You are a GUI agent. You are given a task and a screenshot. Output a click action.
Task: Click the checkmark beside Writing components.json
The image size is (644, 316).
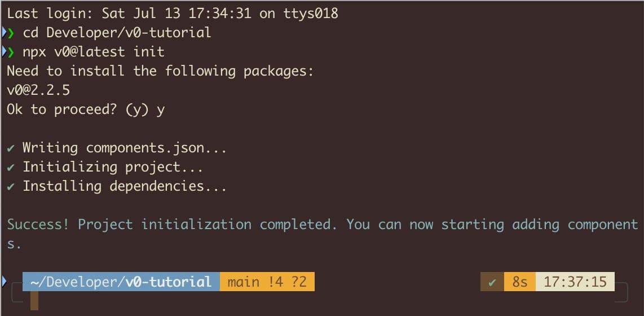pos(11,148)
